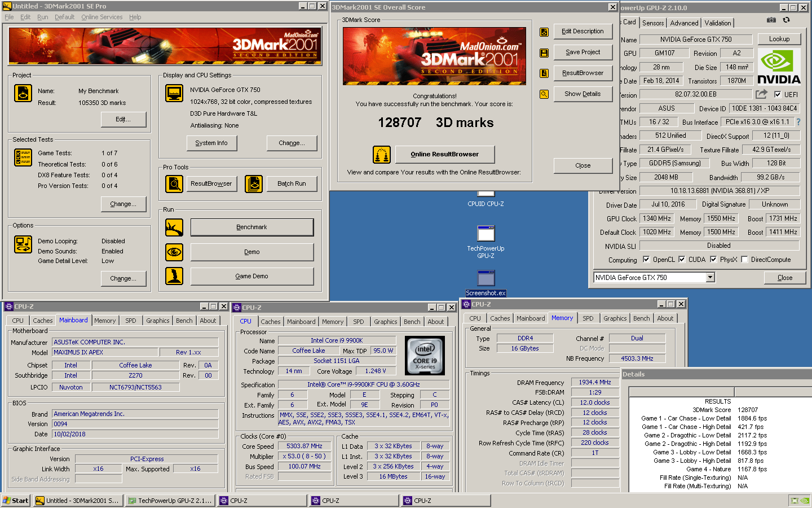Open the Graphics tab in CPU-Z Memory window
This screenshot has height=508, width=812.
[x=615, y=318]
